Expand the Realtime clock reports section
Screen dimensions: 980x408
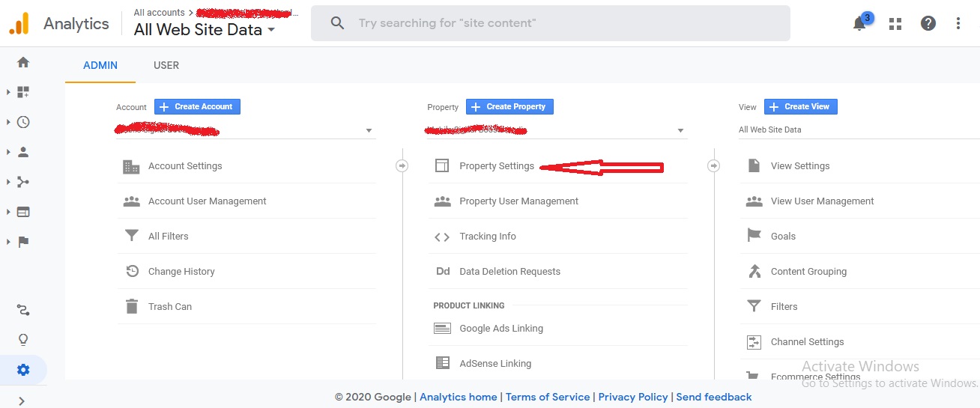pyautogui.click(x=23, y=122)
